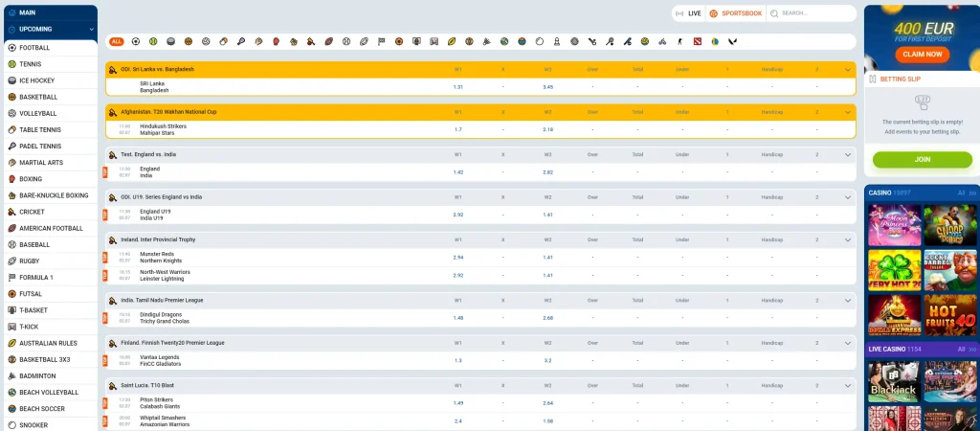The image size is (980, 431).
Task: Pick W2 odds 2.82 for India
Action: [548, 172]
